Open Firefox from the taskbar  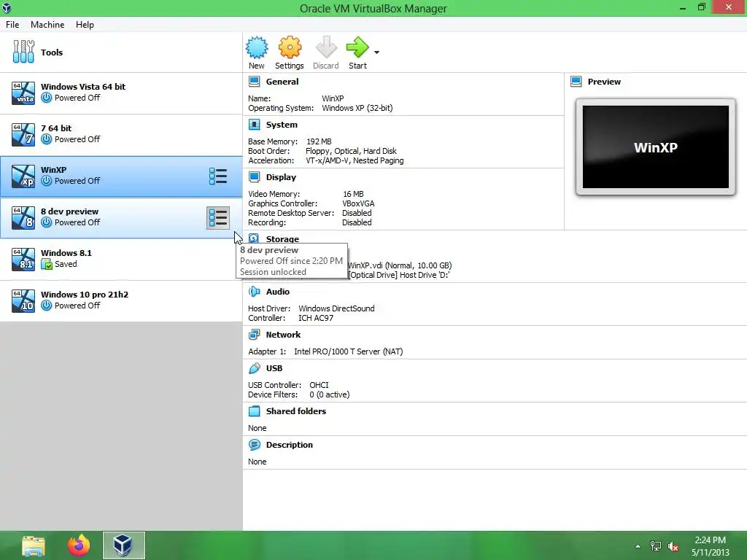(79, 545)
